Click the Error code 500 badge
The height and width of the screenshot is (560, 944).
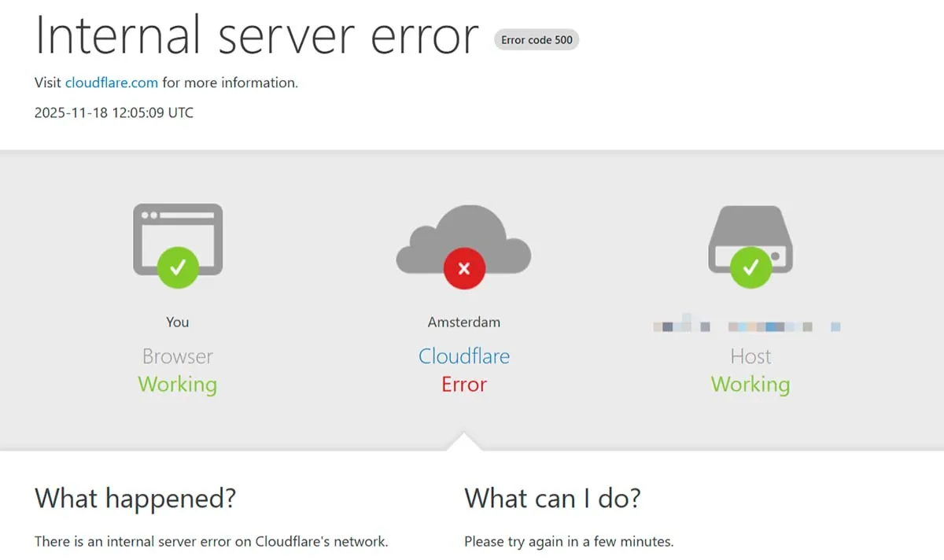(x=537, y=39)
